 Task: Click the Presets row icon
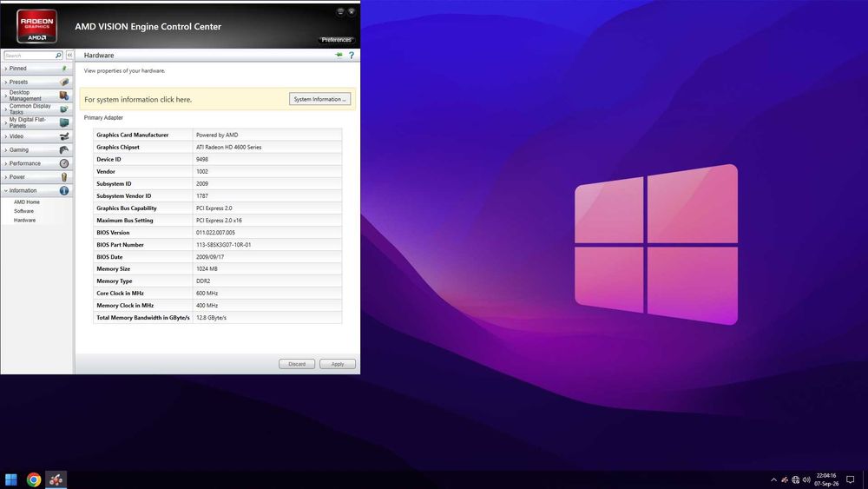coord(64,82)
